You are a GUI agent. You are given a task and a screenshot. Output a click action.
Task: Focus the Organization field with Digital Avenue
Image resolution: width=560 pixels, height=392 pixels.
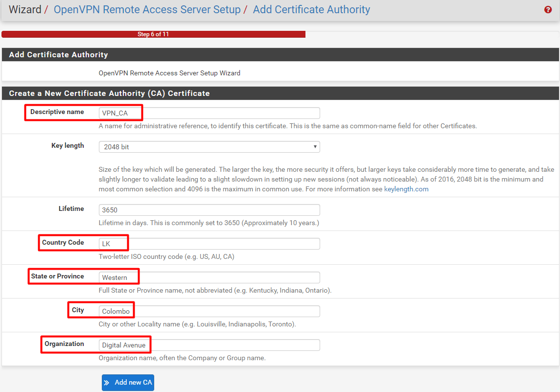point(209,345)
